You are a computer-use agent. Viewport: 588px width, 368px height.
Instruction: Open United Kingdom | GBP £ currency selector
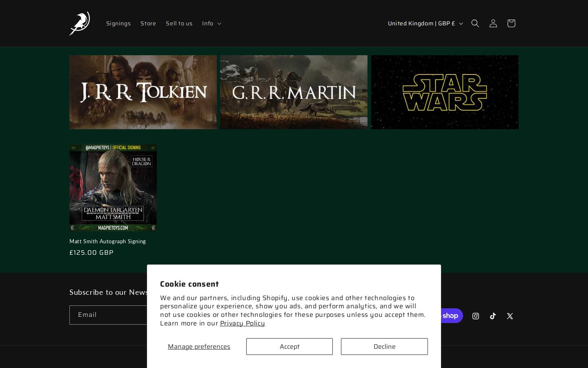click(425, 23)
